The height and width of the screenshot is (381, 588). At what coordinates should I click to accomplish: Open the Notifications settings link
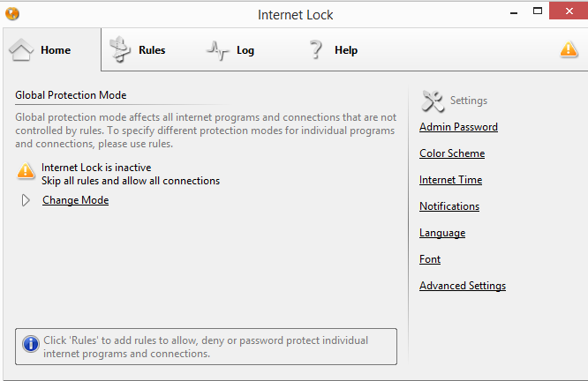(449, 206)
